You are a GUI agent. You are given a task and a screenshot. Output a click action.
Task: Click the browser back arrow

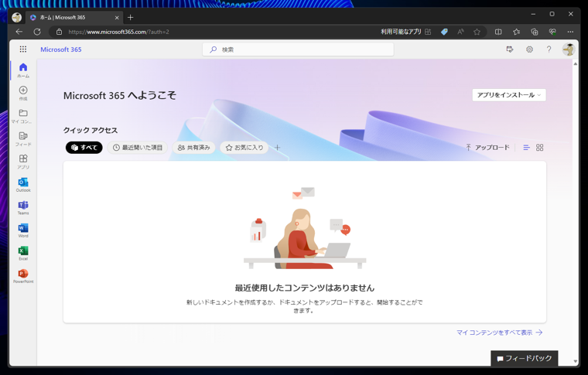pyautogui.click(x=19, y=32)
